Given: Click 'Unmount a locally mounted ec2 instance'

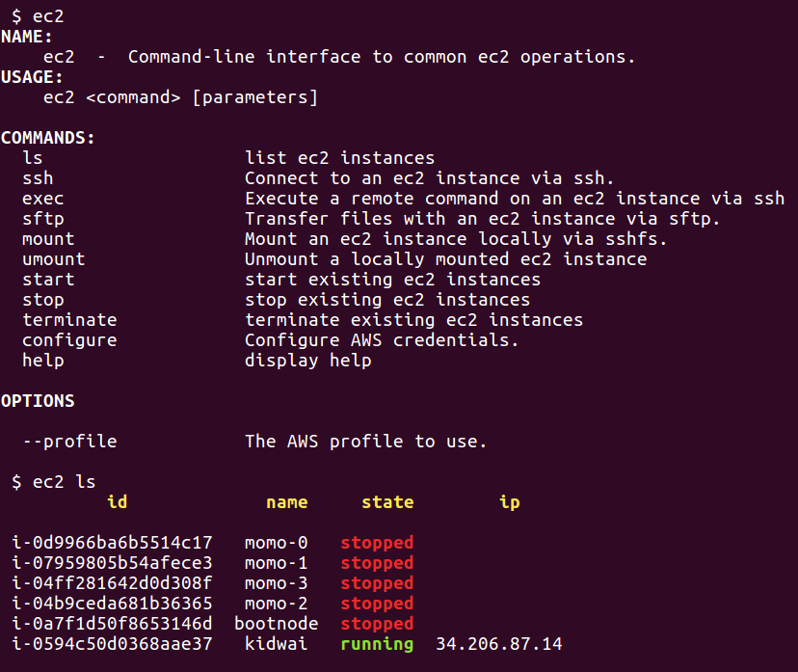Looking at the screenshot, I should pos(446,259).
